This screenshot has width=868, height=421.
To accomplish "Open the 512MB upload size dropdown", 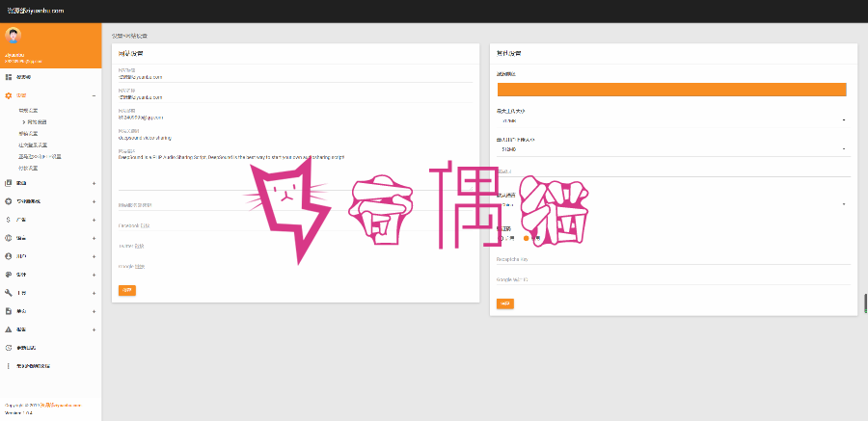I will [673, 149].
